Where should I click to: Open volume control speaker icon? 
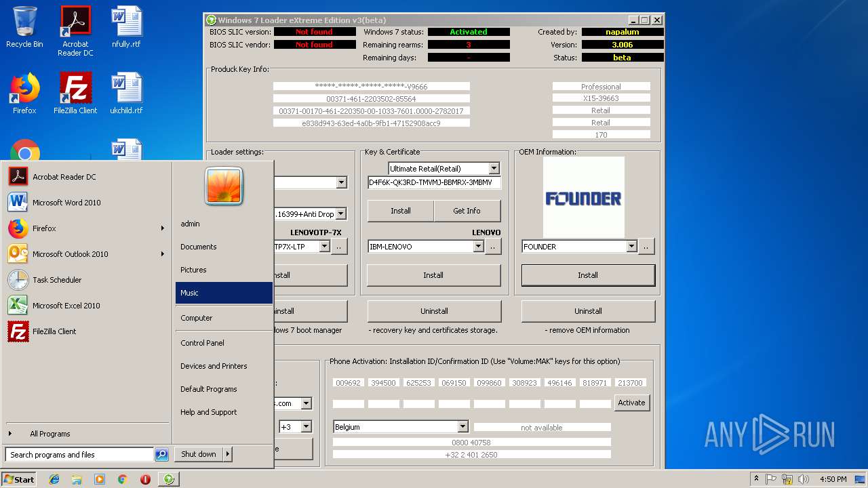[x=803, y=479]
